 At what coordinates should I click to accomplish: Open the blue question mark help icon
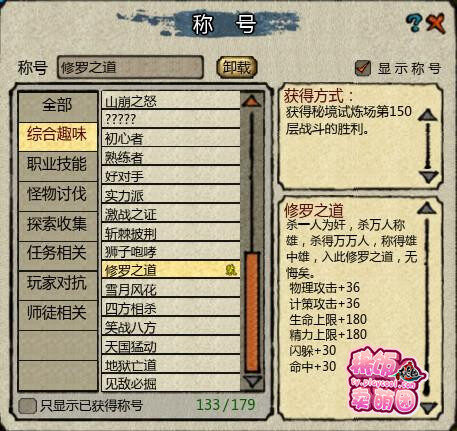tap(414, 23)
